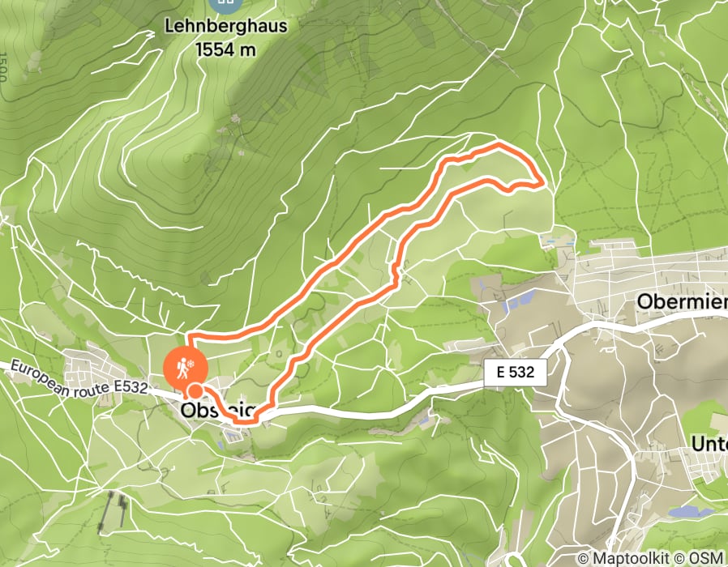Click the 1554 m elevation label

point(226,49)
